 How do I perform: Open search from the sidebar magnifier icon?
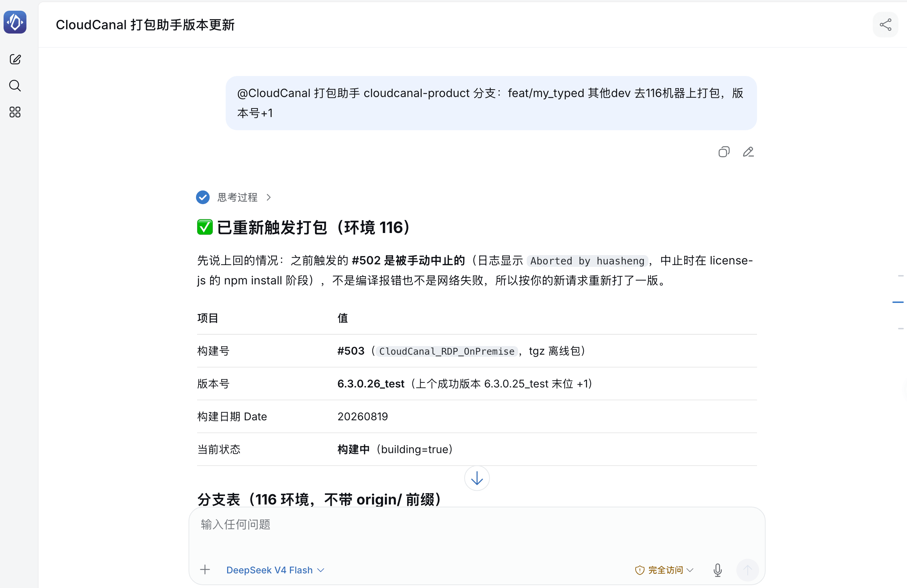coord(15,86)
